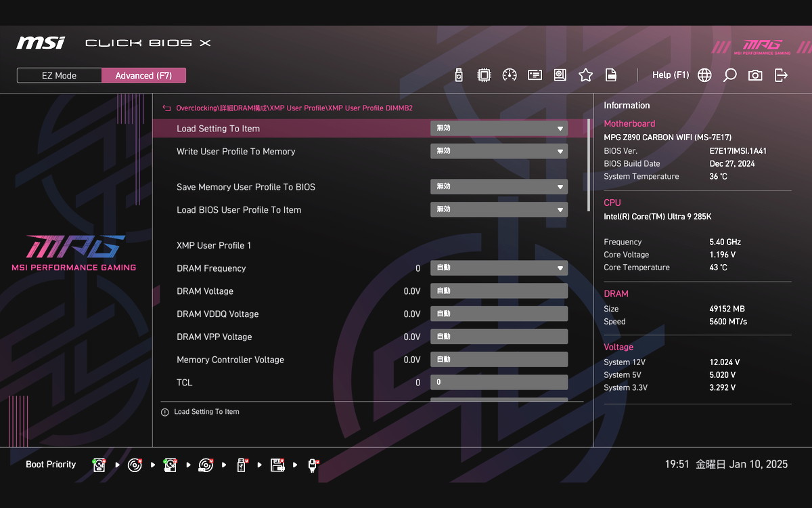
Task: Click the Core Voltage value 1.196 V
Action: tap(722, 255)
